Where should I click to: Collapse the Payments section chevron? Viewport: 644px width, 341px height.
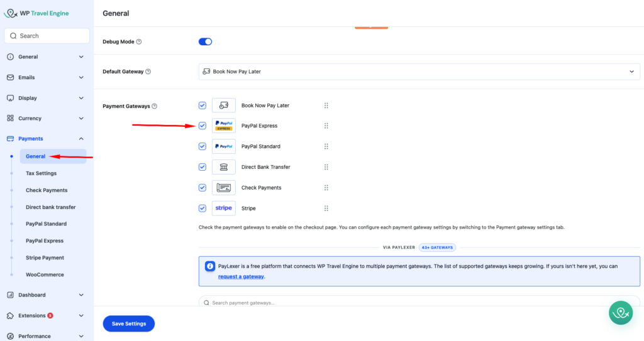(x=81, y=139)
